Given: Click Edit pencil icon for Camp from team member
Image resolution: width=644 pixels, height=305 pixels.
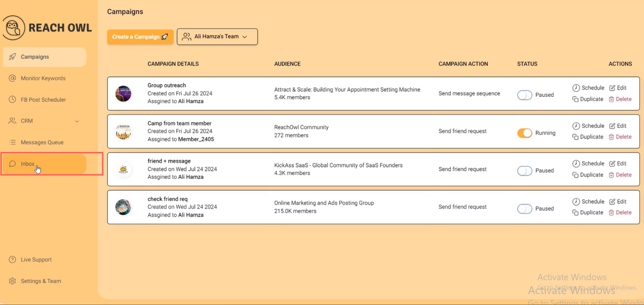Looking at the screenshot, I should coord(612,126).
